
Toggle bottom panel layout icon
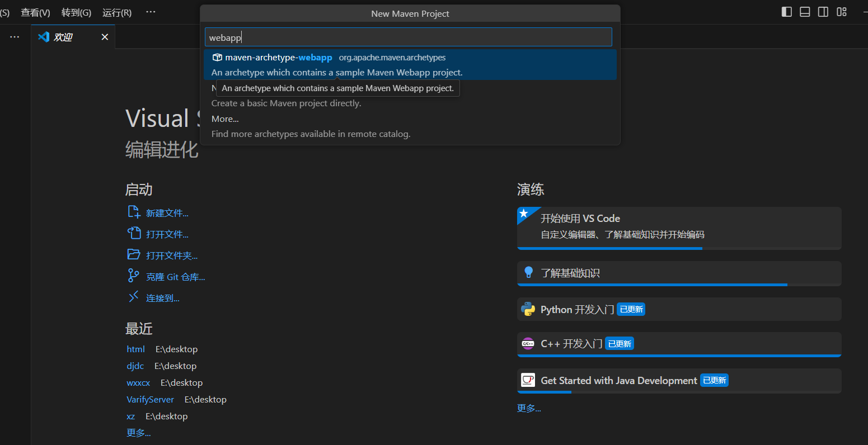click(x=805, y=12)
